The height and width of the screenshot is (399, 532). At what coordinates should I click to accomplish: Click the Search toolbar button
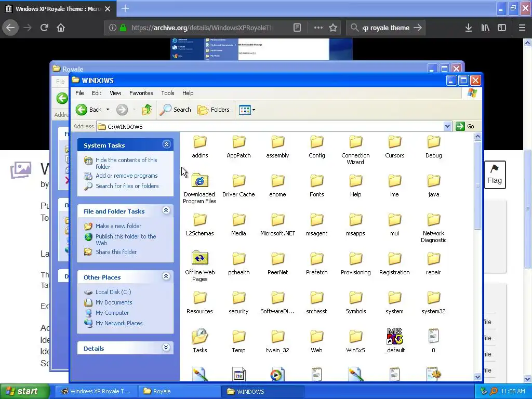pyautogui.click(x=176, y=110)
